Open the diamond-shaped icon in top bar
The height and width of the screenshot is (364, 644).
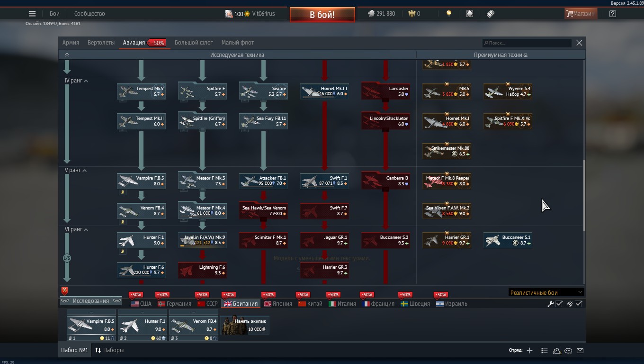pos(469,14)
